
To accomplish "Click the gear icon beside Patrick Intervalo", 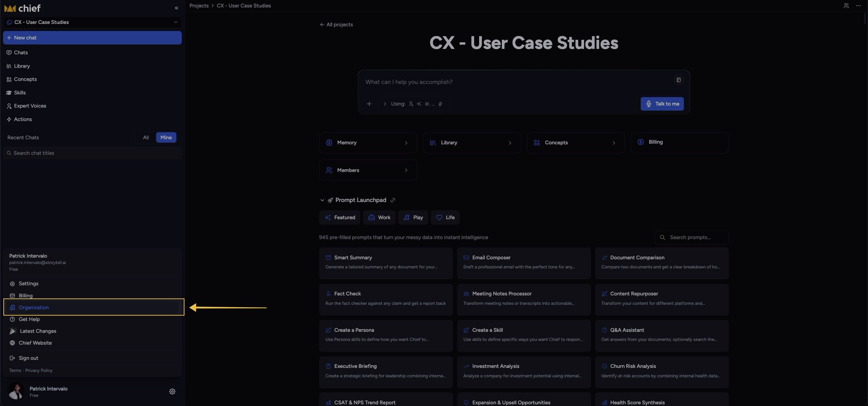I will 172,391.
